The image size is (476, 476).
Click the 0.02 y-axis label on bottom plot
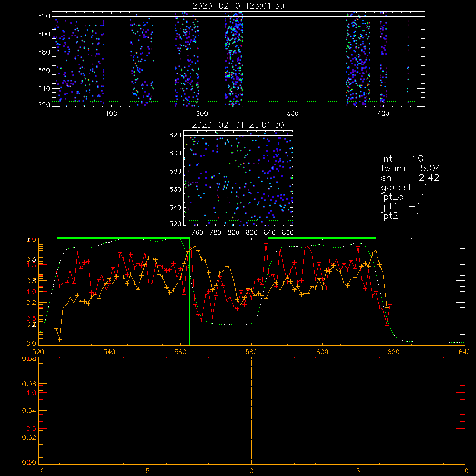pyautogui.click(x=30, y=437)
